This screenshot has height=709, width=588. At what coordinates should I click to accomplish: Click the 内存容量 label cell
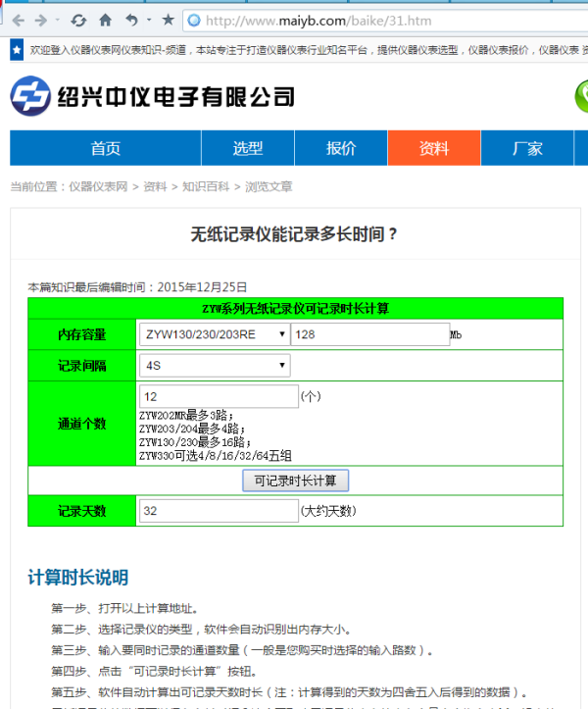coord(81,334)
